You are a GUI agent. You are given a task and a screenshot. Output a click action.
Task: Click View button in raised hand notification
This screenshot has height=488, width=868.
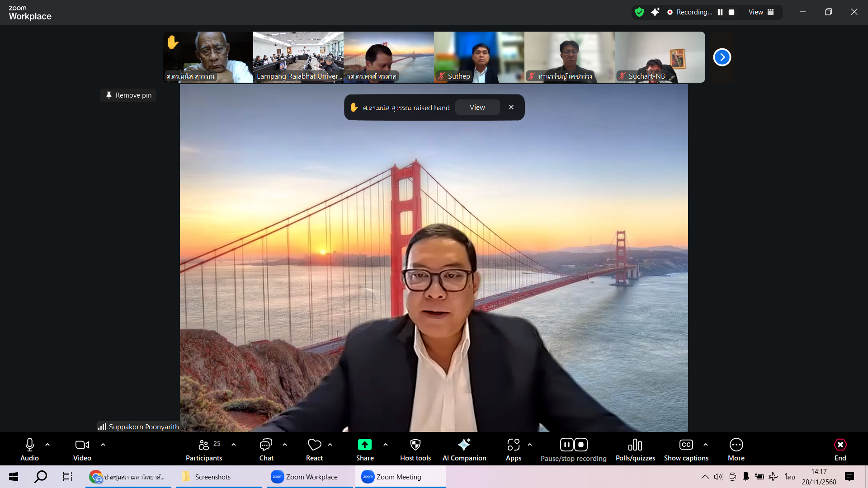coord(477,108)
